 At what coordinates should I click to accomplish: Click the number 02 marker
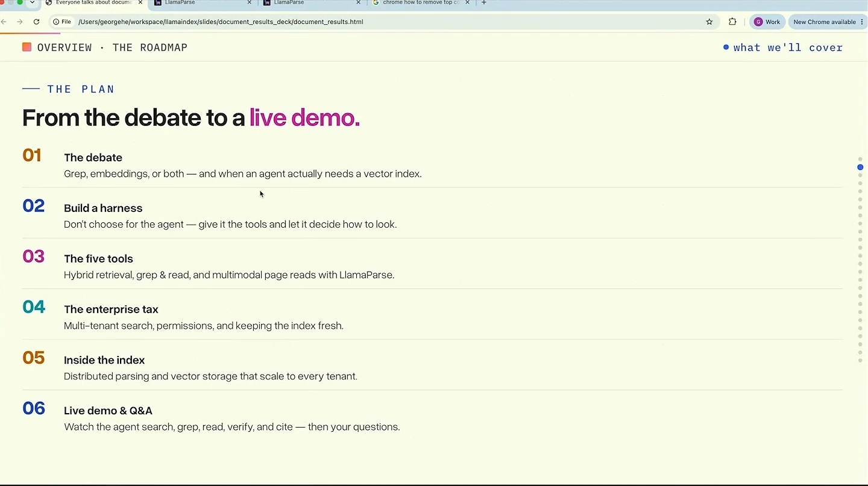33,206
